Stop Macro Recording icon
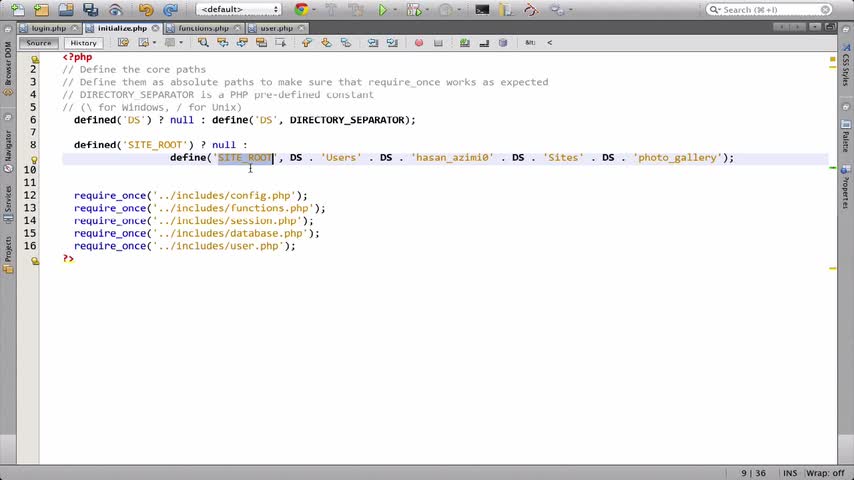 [438, 42]
